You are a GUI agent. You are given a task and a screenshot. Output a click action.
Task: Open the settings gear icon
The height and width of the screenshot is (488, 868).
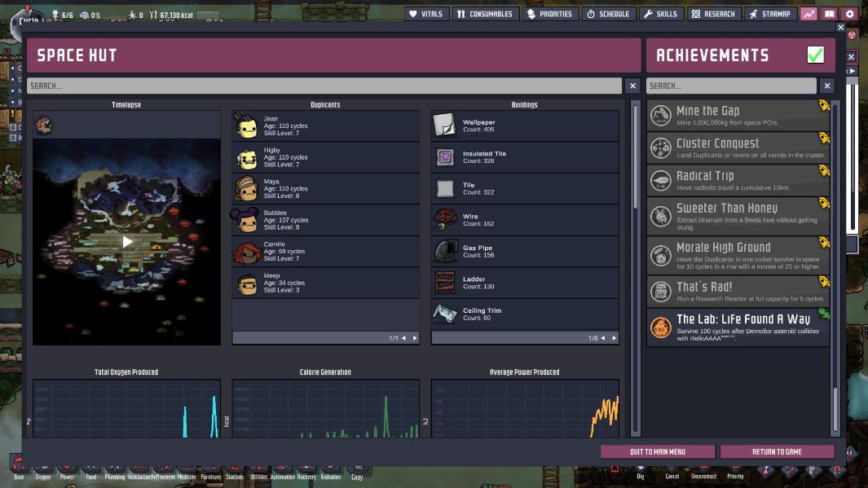(850, 14)
